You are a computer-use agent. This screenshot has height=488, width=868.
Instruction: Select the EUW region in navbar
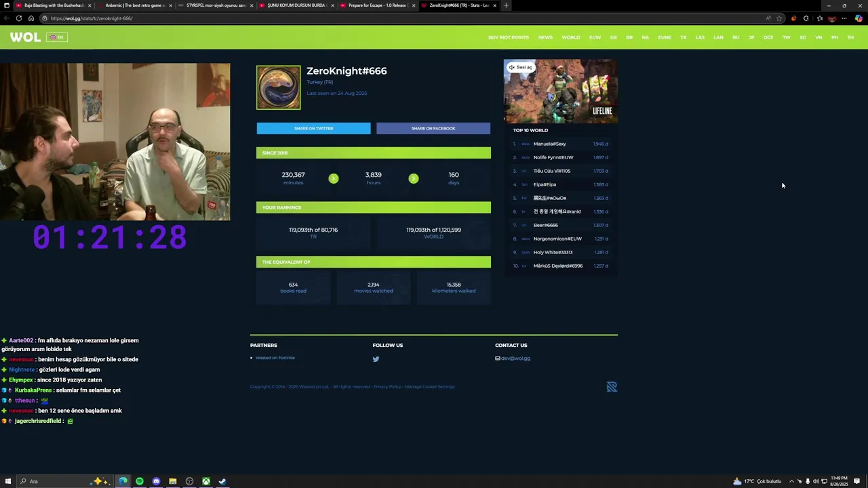[x=595, y=37]
